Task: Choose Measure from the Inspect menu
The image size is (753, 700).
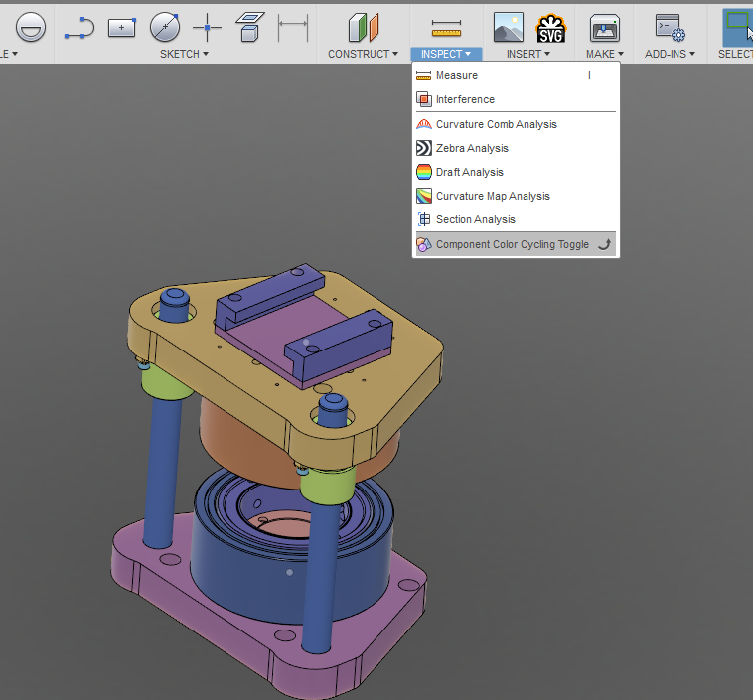Action: tap(516, 75)
